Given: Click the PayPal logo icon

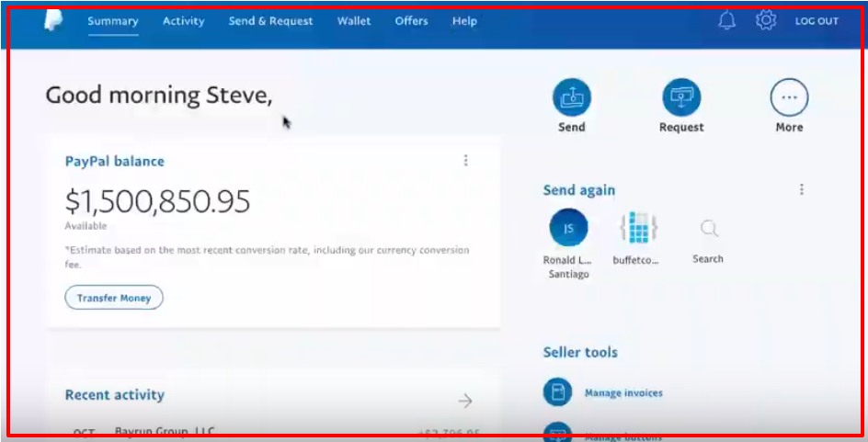Looking at the screenshot, I should pyautogui.click(x=53, y=20).
